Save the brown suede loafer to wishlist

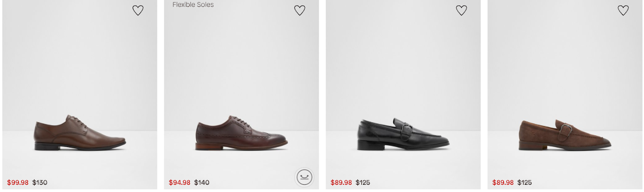pyautogui.click(x=623, y=10)
